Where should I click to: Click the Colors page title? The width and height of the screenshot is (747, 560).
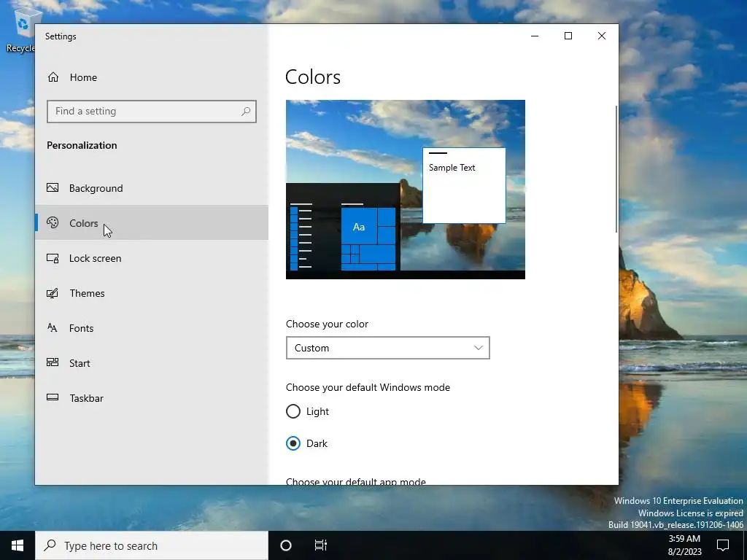(x=313, y=77)
